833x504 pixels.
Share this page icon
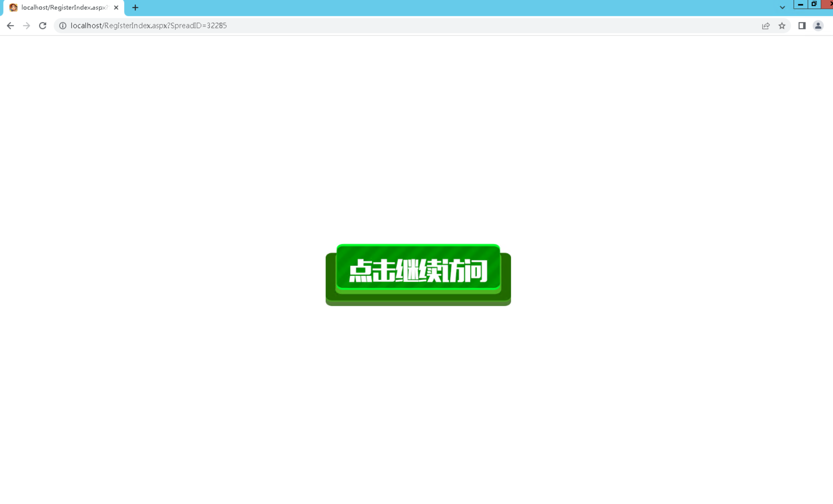click(x=766, y=26)
